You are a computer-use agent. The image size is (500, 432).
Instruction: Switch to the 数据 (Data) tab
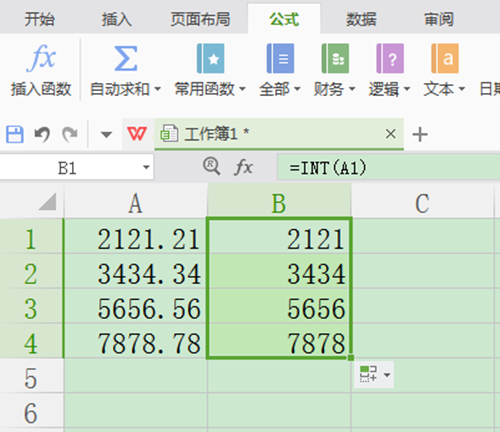(x=361, y=19)
